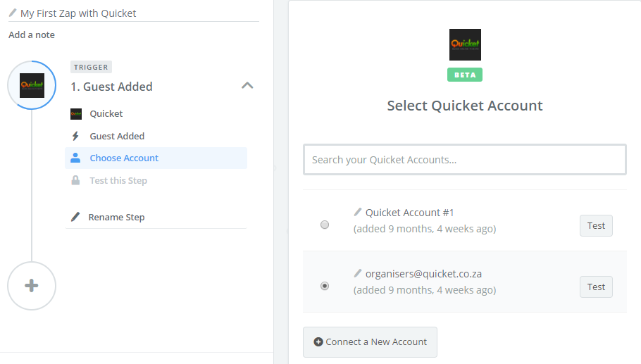
Task: Test the organisers@quicket.co.za account connection
Action: [596, 287]
